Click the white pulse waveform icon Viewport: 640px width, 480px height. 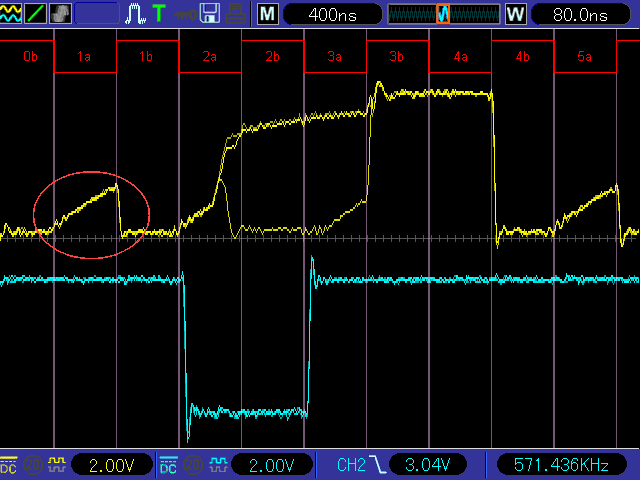pyautogui.click(x=136, y=13)
